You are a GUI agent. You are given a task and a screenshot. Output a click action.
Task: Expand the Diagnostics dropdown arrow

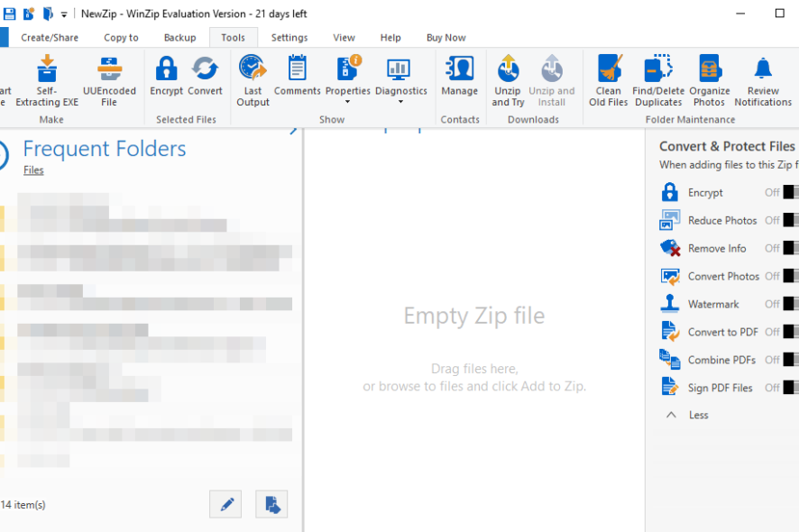[400, 102]
